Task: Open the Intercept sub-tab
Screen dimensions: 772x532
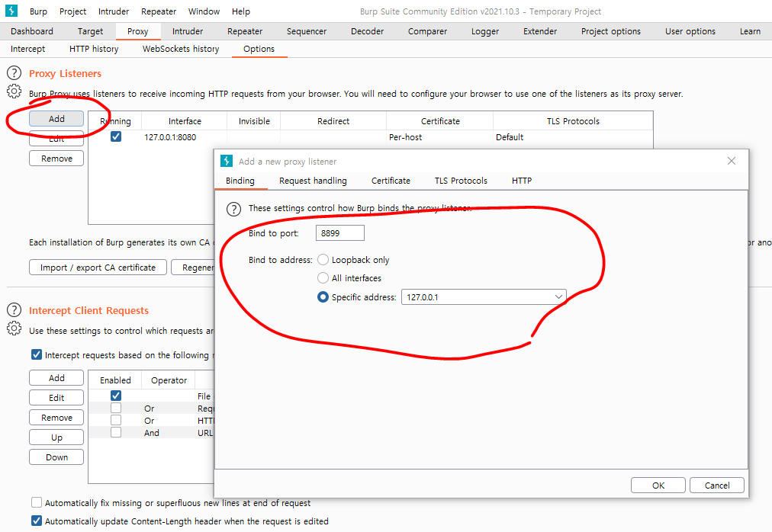Action: (x=27, y=49)
